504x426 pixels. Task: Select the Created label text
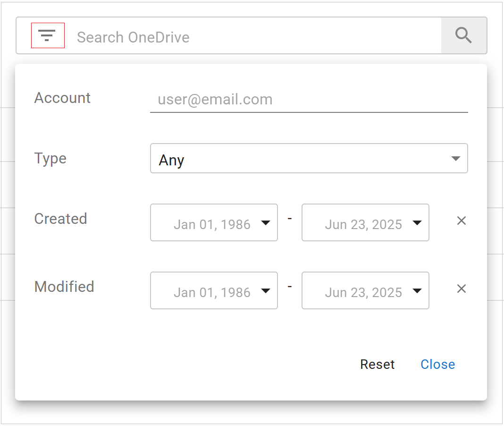(61, 219)
